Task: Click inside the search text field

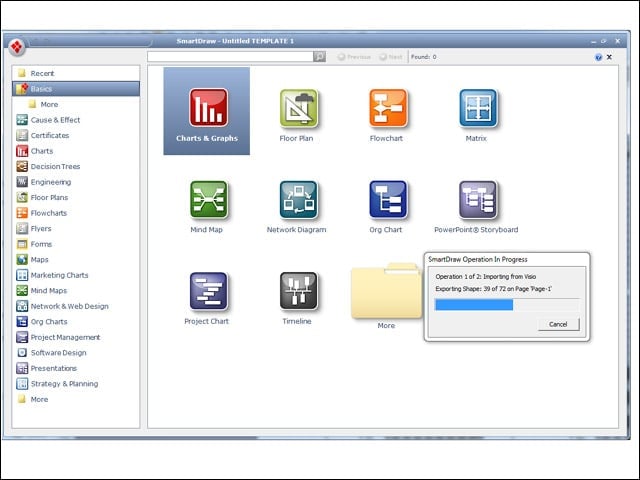Action: coord(230,56)
